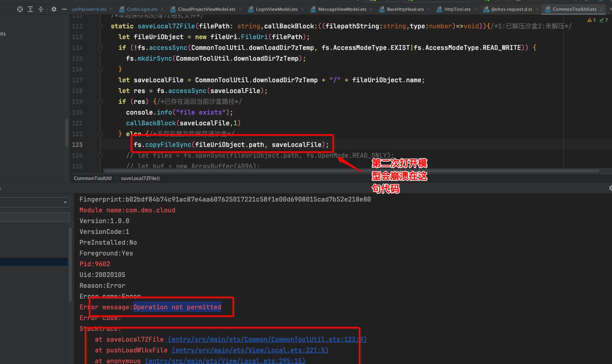This screenshot has height=364, width=612.
Task: Click the "VersionCode:1" log line
Action: [104, 231]
